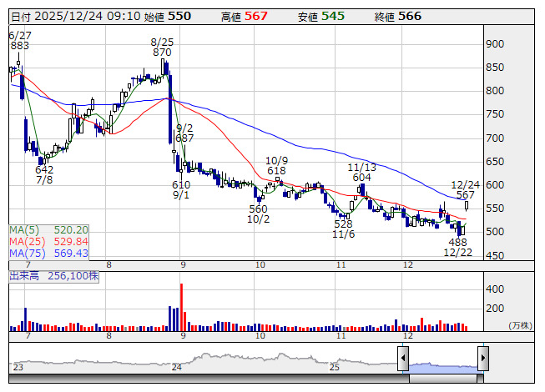This screenshot has width=545, height=392.
Task: Click the 12/24 latest price label 567
Action: pos(465,194)
